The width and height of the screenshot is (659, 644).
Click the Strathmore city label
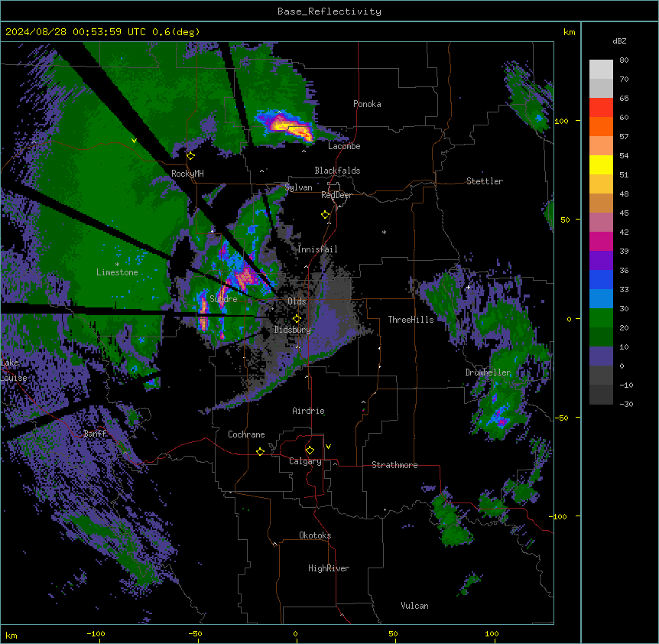[394, 465]
